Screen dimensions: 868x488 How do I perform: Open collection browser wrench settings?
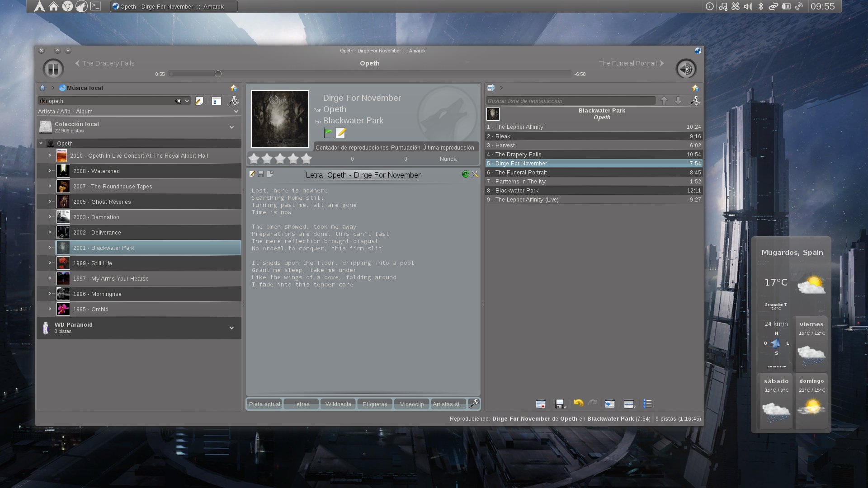pyautogui.click(x=233, y=101)
